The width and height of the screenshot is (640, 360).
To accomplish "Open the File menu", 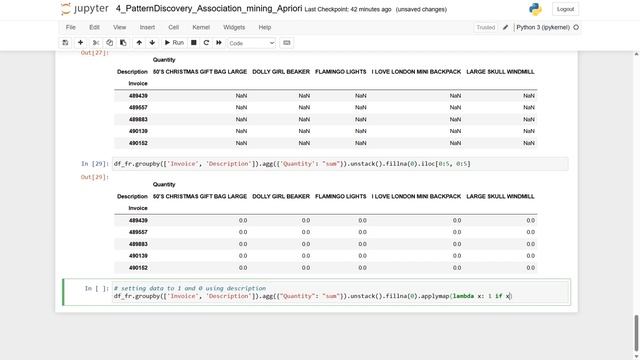I will pos(71,27).
